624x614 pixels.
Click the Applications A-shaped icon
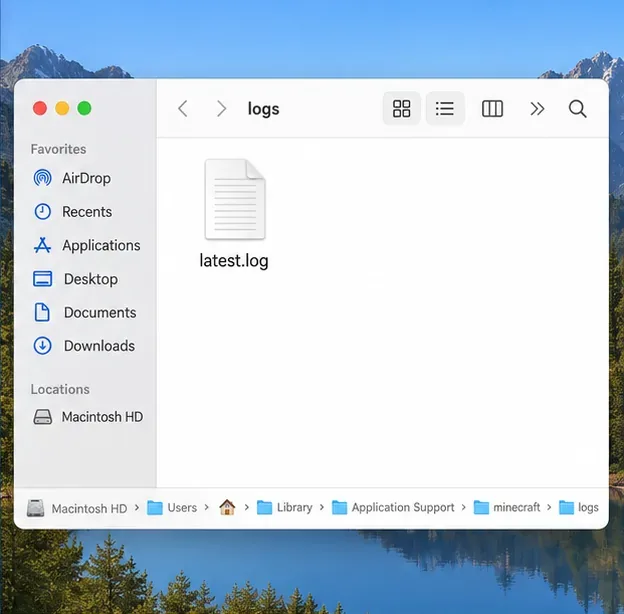[x=42, y=245]
